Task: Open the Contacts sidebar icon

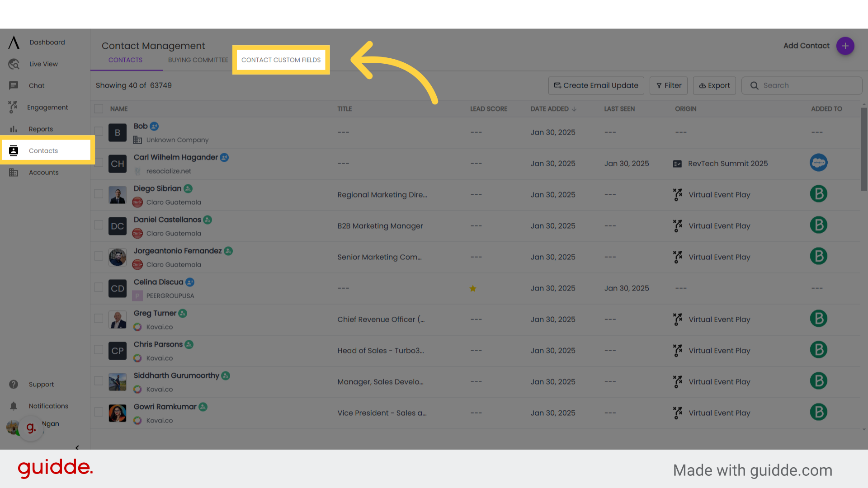Action: [14, 150]
